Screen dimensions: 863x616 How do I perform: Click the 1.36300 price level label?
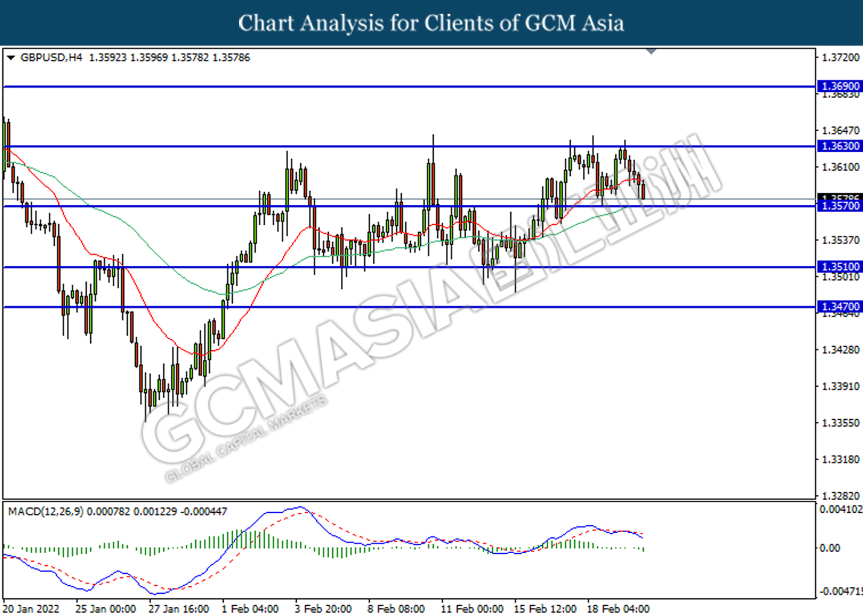(x=839, y=146)
